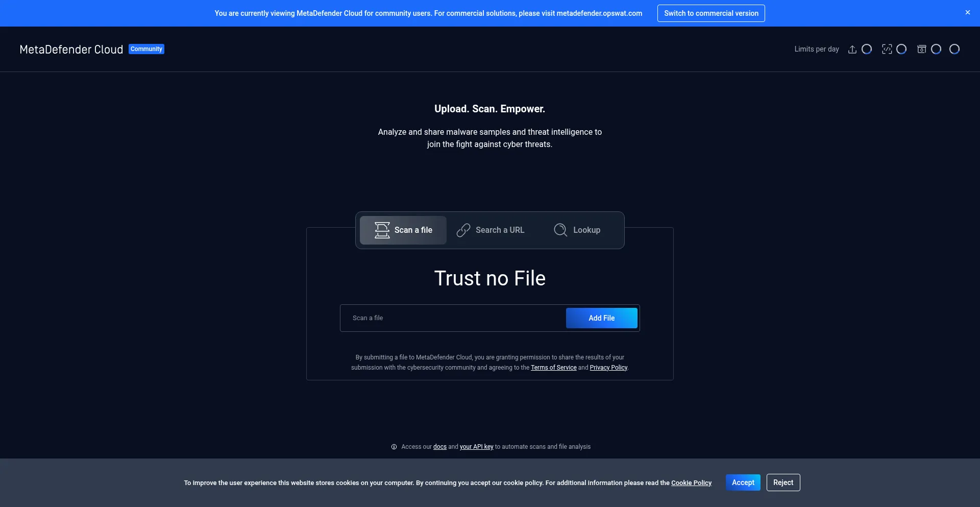980x507 pixels.
Task: Click the loading ring beside the upload icon
Action: [x=867, y=49]
